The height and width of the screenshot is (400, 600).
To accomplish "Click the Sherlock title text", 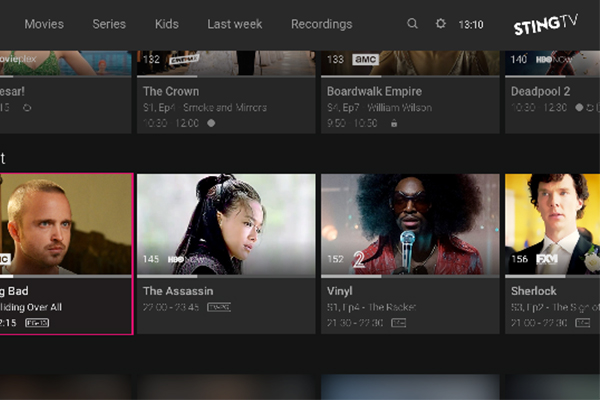I will point(534,291).
